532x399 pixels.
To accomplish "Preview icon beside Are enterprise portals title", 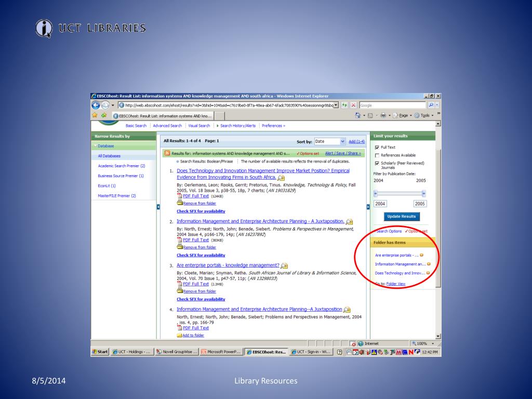I will point(284,265).
